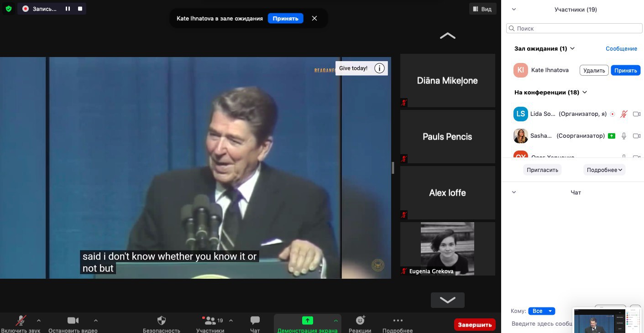The width and height of the screenshot is (644, 333).
Task: Focus the participant search field
Action: 575,28
